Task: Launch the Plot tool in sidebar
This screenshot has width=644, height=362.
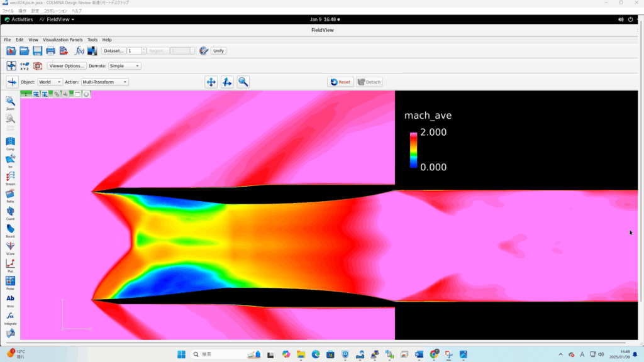Action: (11, 264)
